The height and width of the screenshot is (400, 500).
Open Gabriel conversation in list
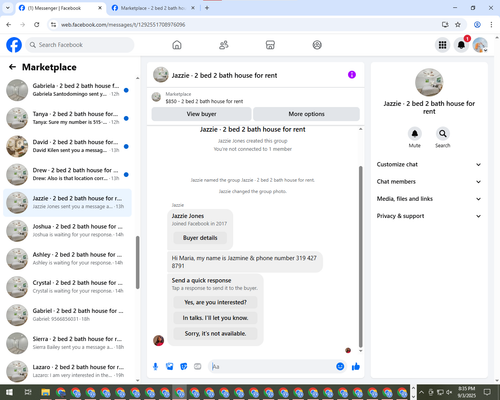pos(67,315)
